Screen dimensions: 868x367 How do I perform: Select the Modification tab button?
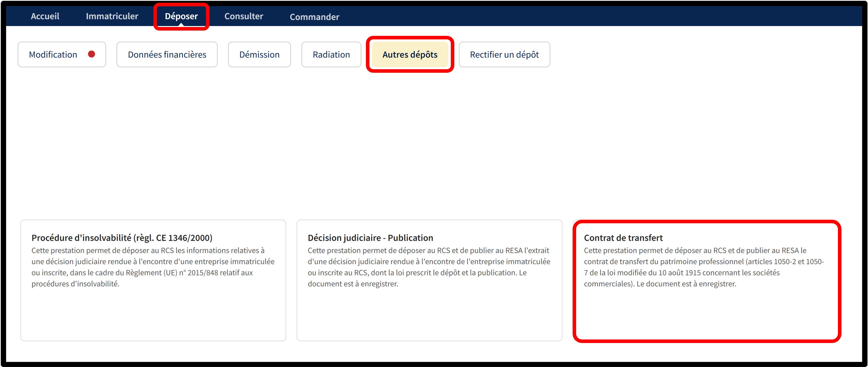tap(53, 55)
